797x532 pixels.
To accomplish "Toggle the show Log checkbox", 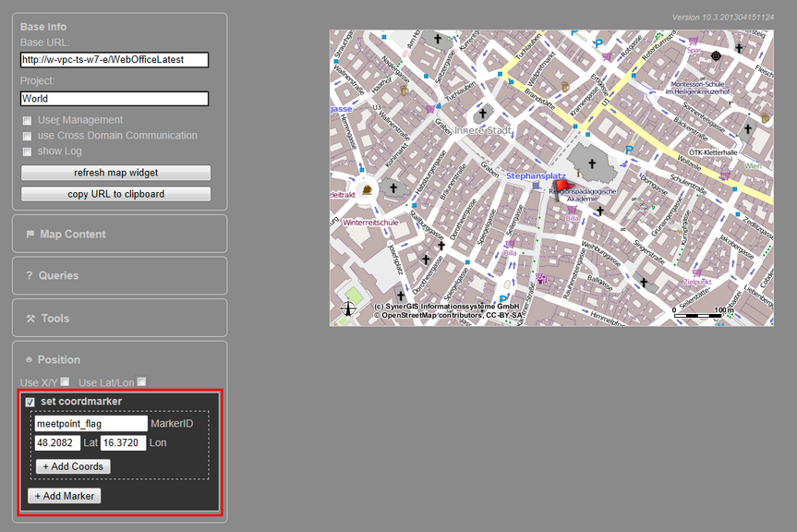I will pos(28,151).
